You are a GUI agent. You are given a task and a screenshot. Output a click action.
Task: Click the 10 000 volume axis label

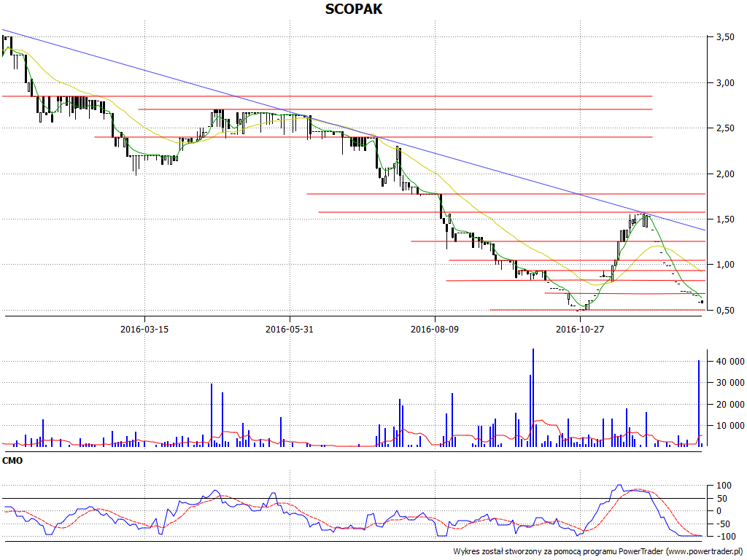click(x=729, y=426)
